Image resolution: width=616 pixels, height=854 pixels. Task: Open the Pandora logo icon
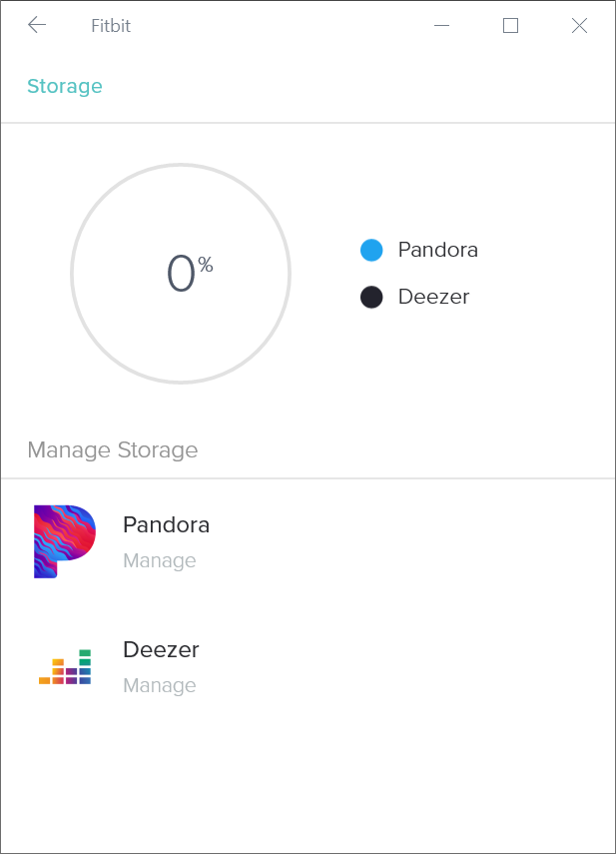point(65,541)
